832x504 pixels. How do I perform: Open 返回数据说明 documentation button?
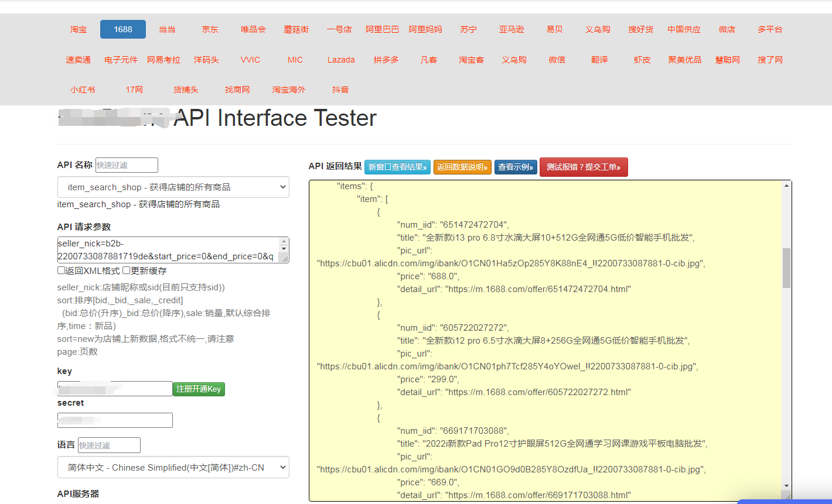[463, 167]
